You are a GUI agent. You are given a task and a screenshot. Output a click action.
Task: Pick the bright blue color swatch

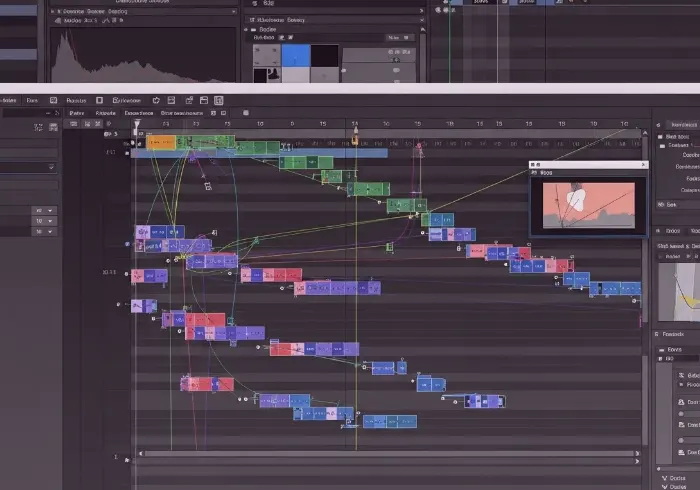pyautogui.click(x=296, y=55)
